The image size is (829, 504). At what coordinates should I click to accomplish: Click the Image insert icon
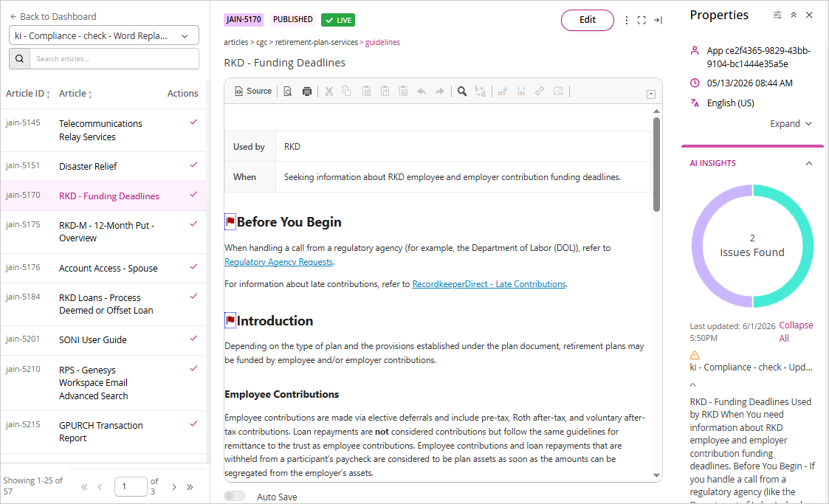click(558, 92)
